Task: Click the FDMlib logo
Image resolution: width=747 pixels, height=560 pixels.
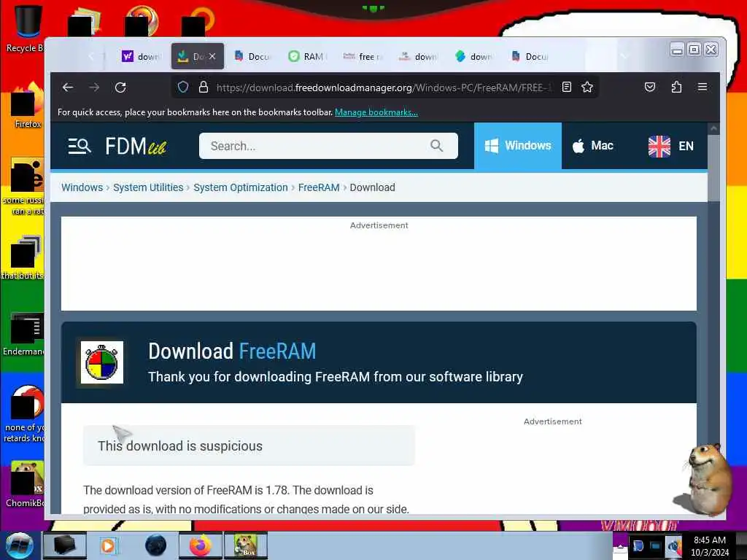Action: (136, 146)
